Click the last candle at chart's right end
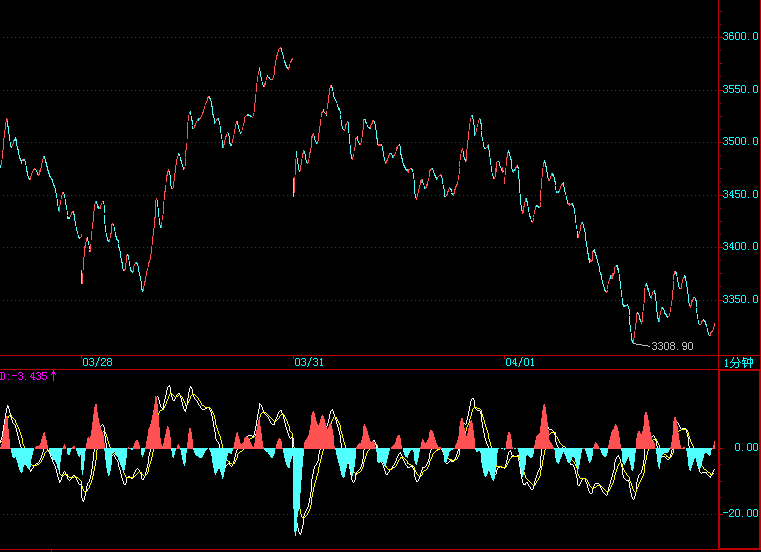 [x=713, y=325]
